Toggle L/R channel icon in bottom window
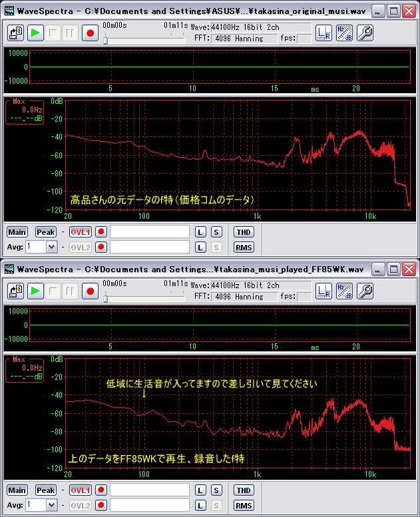Image resolution: width=420 pixels, height=517 pixels. pyautogui.click(x=323, y=291)
